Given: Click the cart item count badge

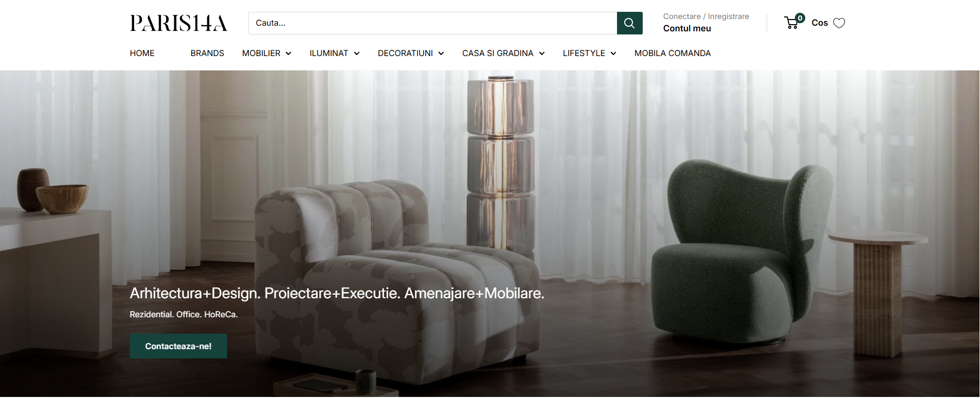Looking at the screenshot, I should tap(800, 18).
